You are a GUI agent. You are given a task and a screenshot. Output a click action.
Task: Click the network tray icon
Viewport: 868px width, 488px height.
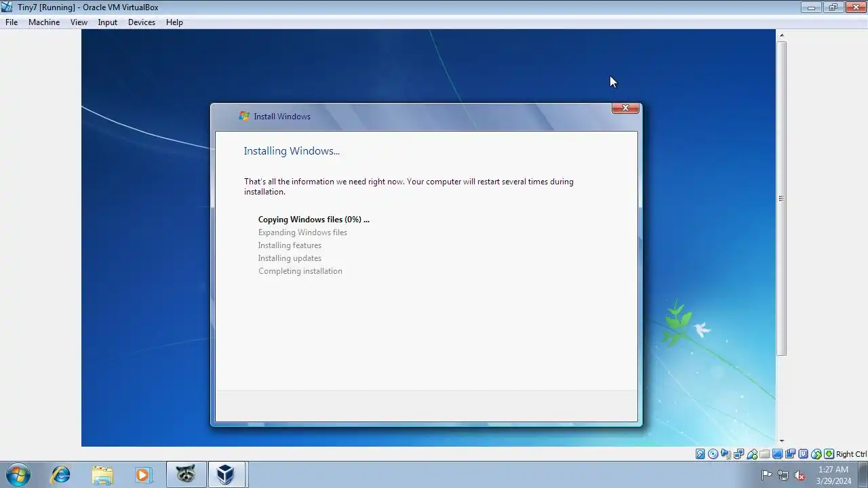pyautogui.click(x=783, y=475)
